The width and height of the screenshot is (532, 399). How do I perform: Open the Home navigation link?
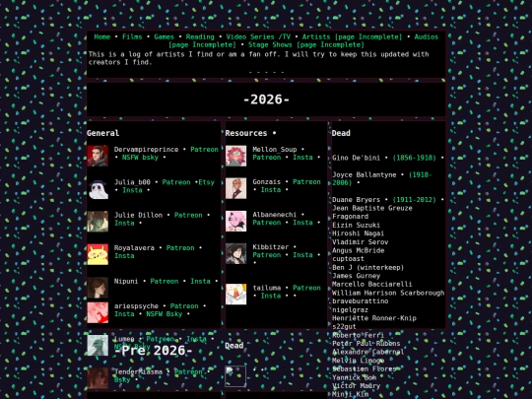[x=101, y=36]
